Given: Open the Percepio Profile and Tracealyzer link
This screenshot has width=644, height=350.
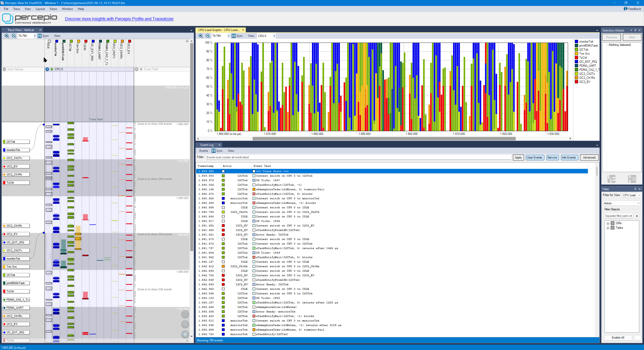Looking at the screenshot, I should click(x=119, y=19).
